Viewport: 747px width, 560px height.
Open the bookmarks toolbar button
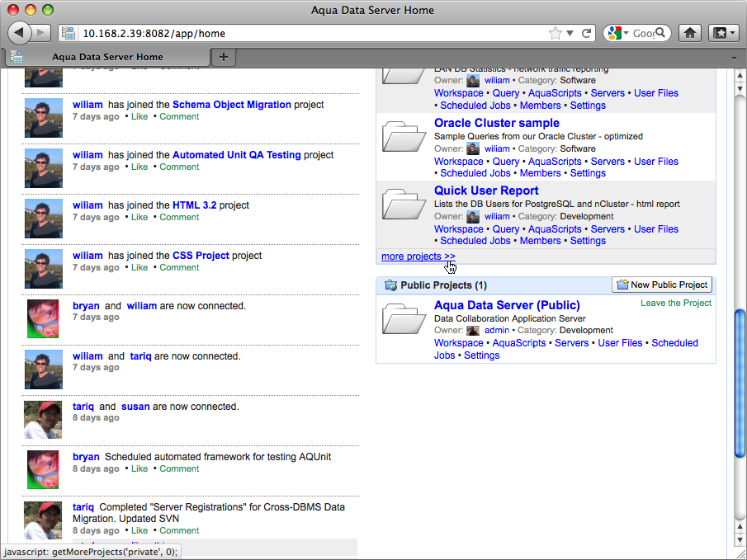[x=724, y=33]
